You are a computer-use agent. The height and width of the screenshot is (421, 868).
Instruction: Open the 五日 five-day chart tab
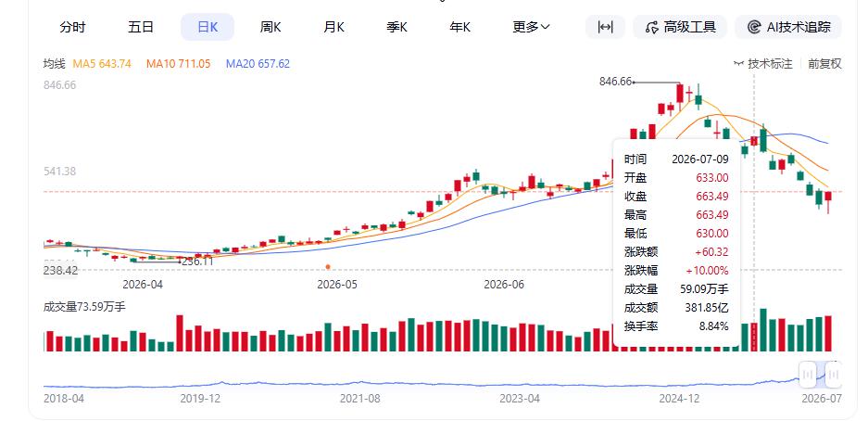coord(141,27)
